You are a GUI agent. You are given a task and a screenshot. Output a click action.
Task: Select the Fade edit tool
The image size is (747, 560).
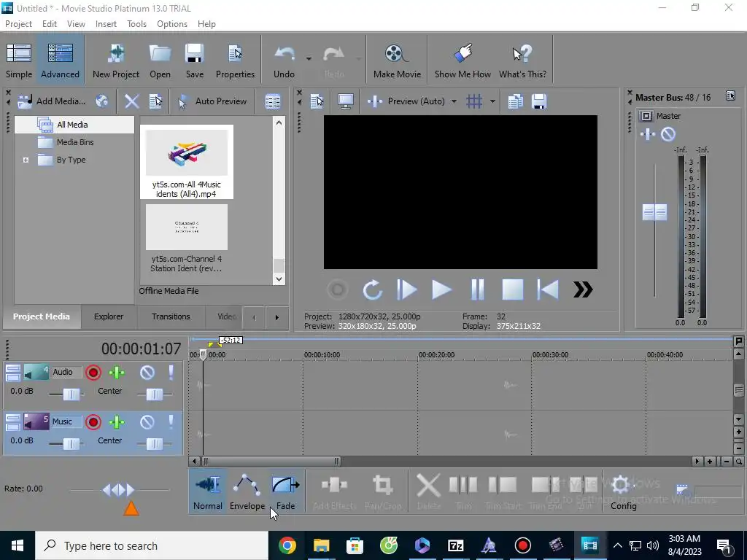[x=285, y=492]
